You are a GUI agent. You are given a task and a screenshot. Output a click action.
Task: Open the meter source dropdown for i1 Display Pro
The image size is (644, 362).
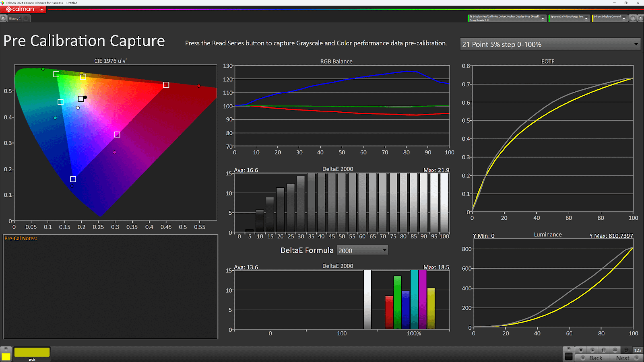point(543,19)
